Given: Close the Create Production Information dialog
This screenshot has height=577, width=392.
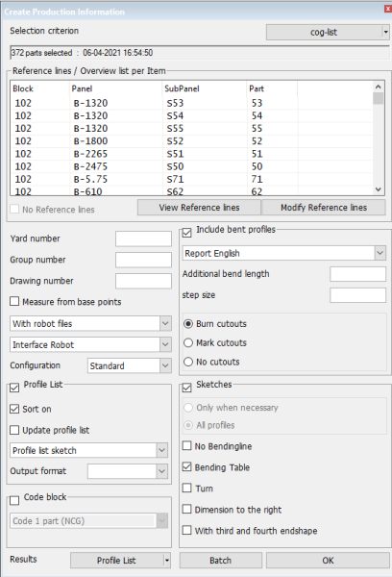Looking at the screenshot, I should (388, 9).
